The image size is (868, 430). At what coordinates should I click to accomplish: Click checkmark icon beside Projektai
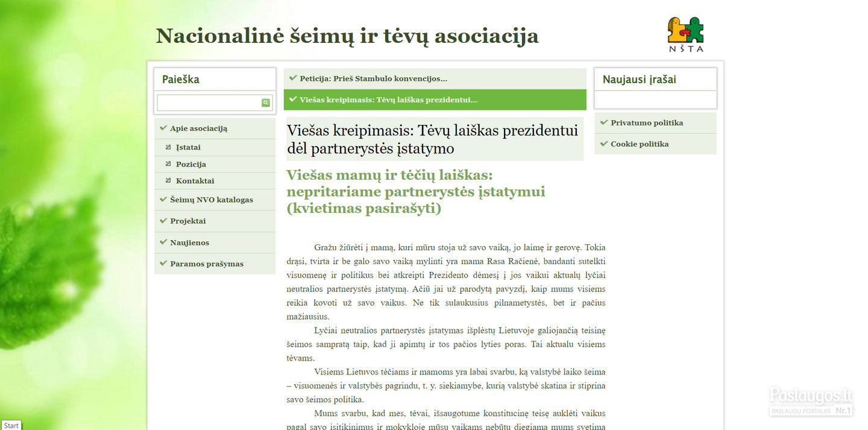coord(163,221)
